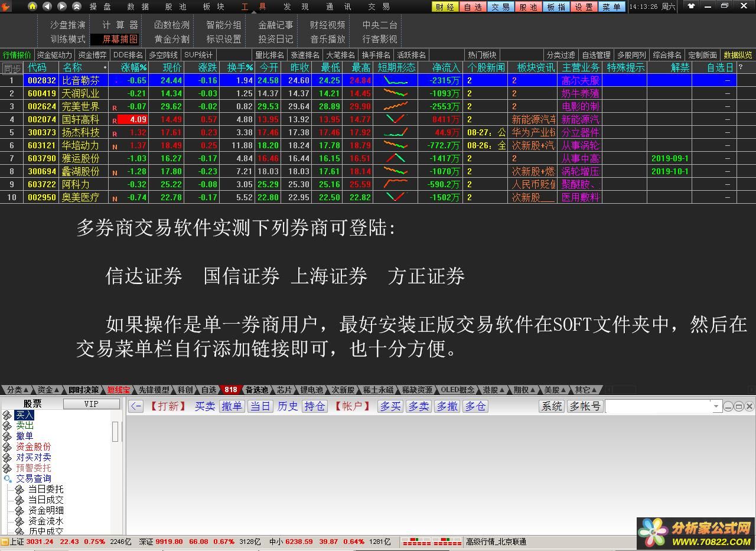Collapse the 交易查询 tree node

(x=8, y=479)
